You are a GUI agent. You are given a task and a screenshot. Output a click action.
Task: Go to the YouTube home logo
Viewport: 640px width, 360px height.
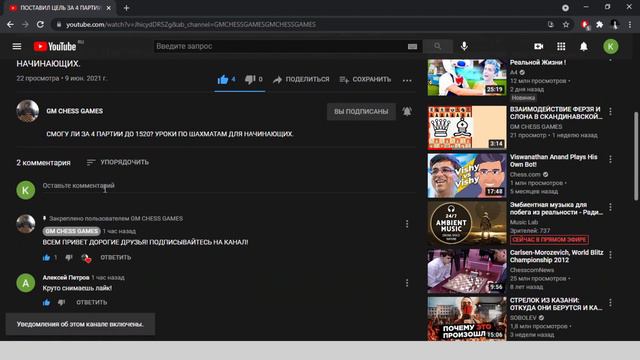click(55, 47)
